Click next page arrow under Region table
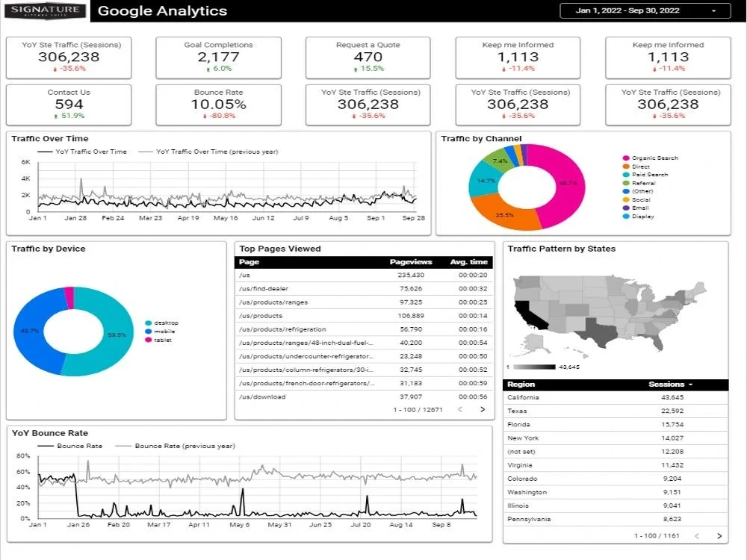 720,534
